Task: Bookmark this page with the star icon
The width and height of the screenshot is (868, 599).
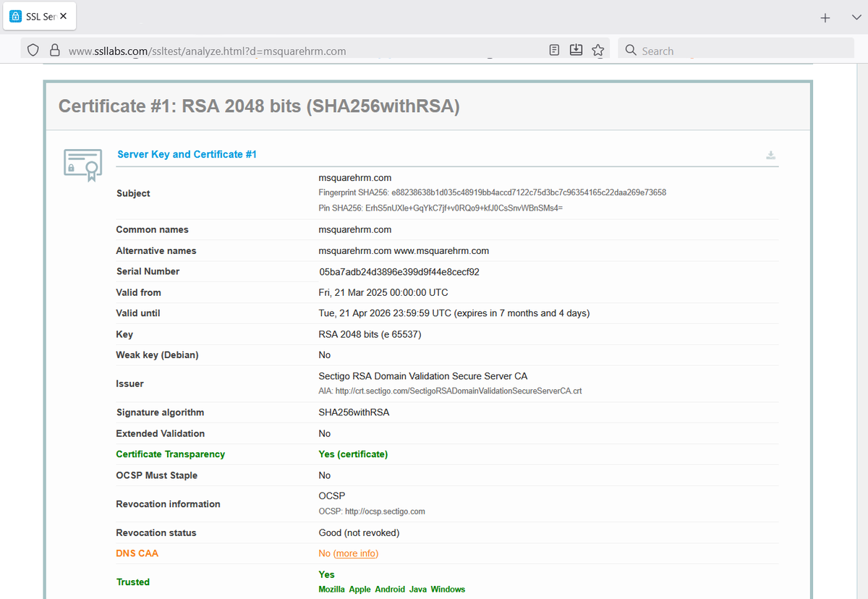Action: point(597,50)
